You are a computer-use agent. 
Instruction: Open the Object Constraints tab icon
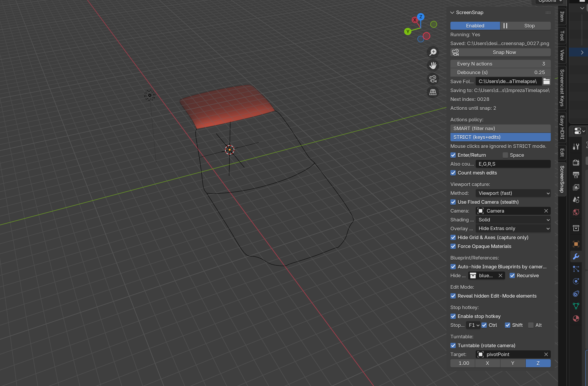[x=576, y=294]
